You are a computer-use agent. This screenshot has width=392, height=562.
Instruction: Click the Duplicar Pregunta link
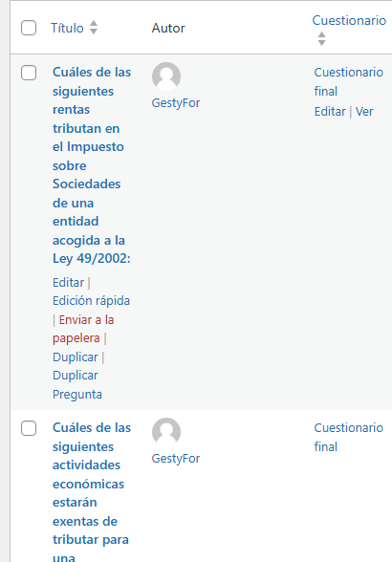(77, 385)
